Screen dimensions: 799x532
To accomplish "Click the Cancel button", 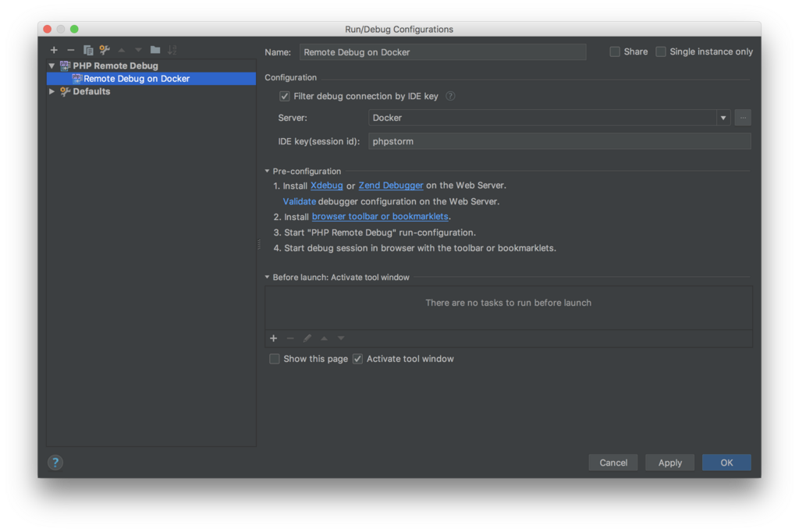I will 613,463.
